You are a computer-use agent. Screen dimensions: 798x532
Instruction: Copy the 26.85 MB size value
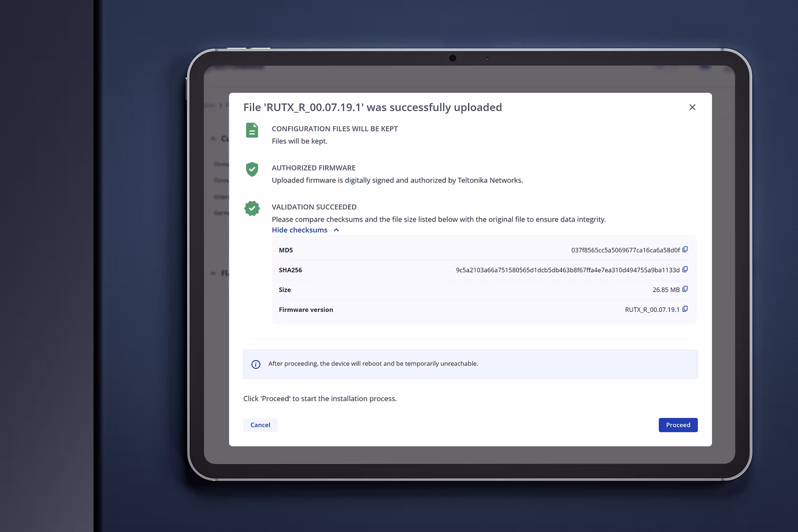click(685, 289)
